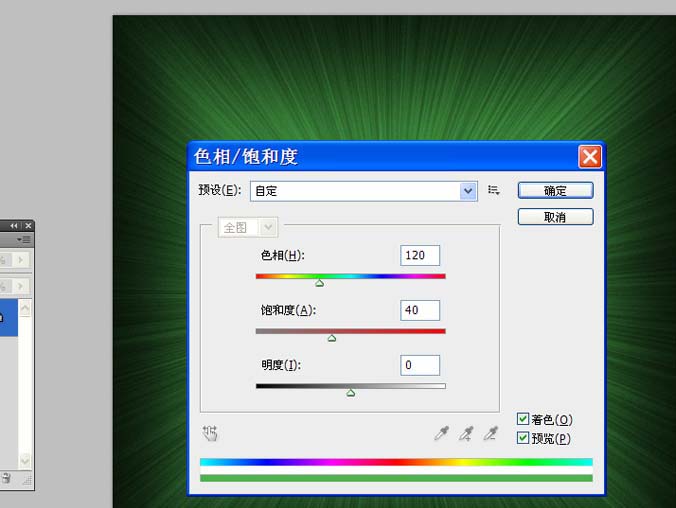Open the 全图 channel dropdown
This screenshot has height=508, width=676.
(x=247, y=227)
